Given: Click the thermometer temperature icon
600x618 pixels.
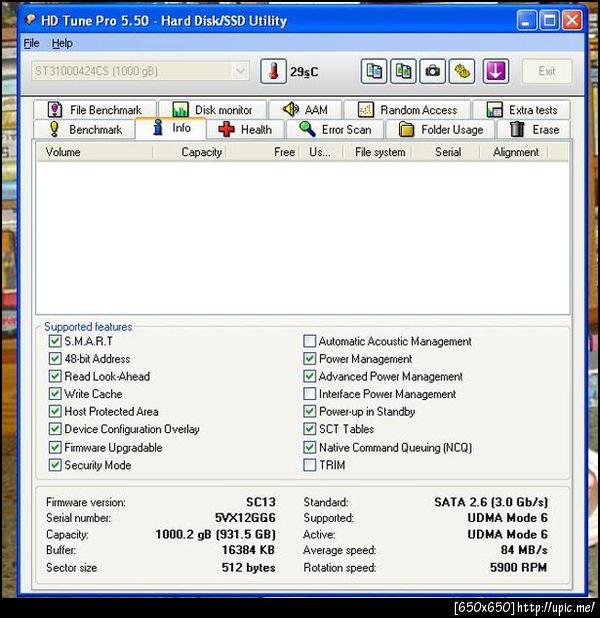Looking at the screenshot, I should pyautogui.click(x=273, y=71).
